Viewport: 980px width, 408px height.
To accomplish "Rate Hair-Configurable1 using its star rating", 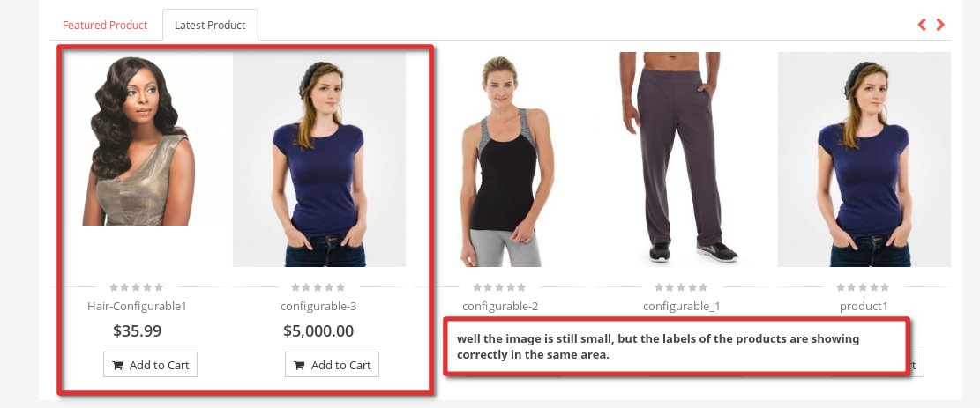I will tap(136, 287).
